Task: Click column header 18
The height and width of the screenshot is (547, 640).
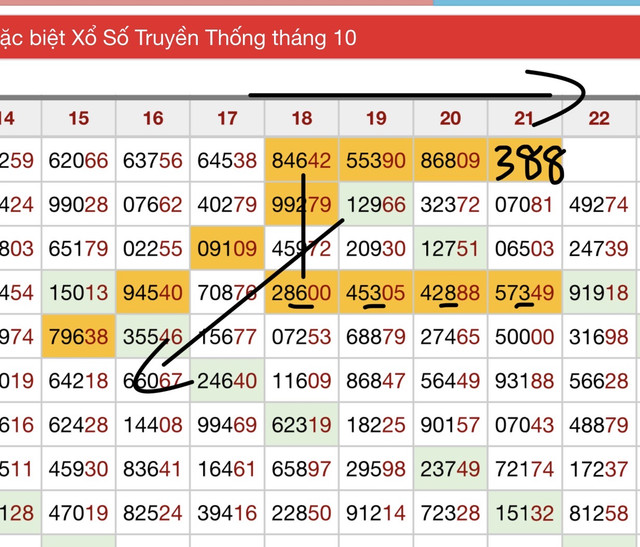Action: (x=302, y=118)
